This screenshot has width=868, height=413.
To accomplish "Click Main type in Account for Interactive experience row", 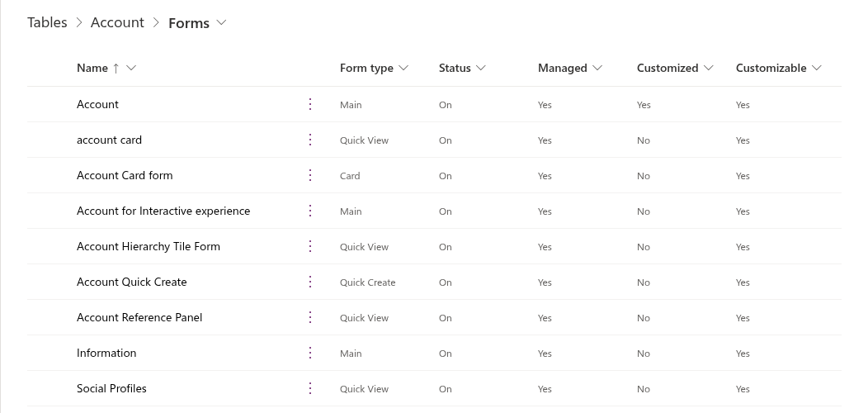I will click(x=351, y=211).
